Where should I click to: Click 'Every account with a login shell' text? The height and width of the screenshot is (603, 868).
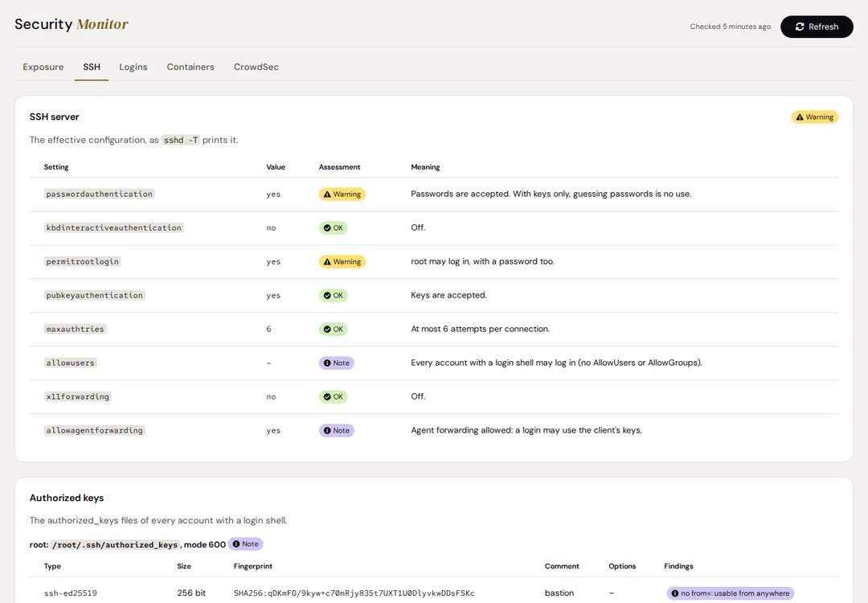click(x=556, y=363)
